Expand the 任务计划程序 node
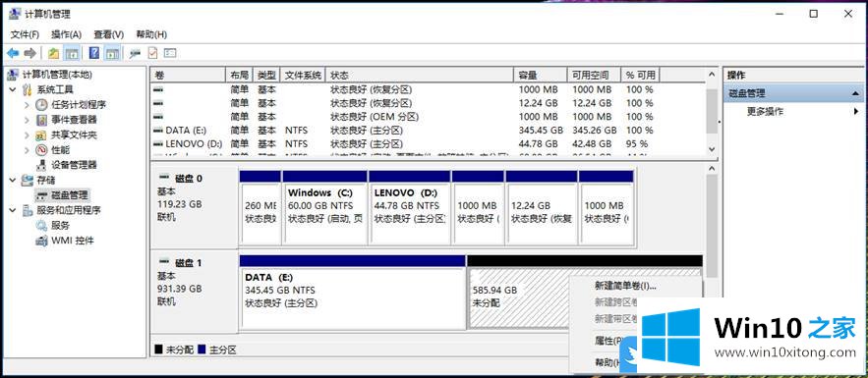 27,104
